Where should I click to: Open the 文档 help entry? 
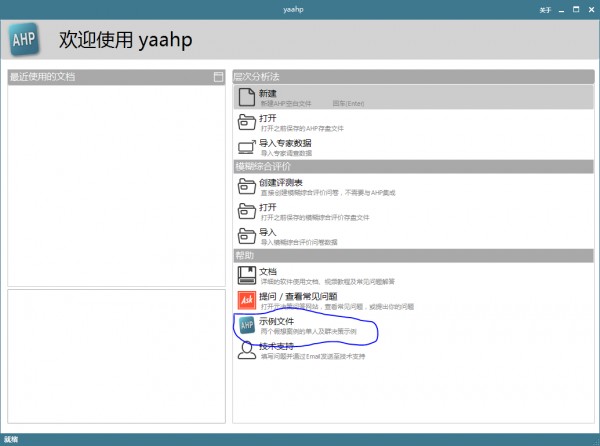pos(413,275)
